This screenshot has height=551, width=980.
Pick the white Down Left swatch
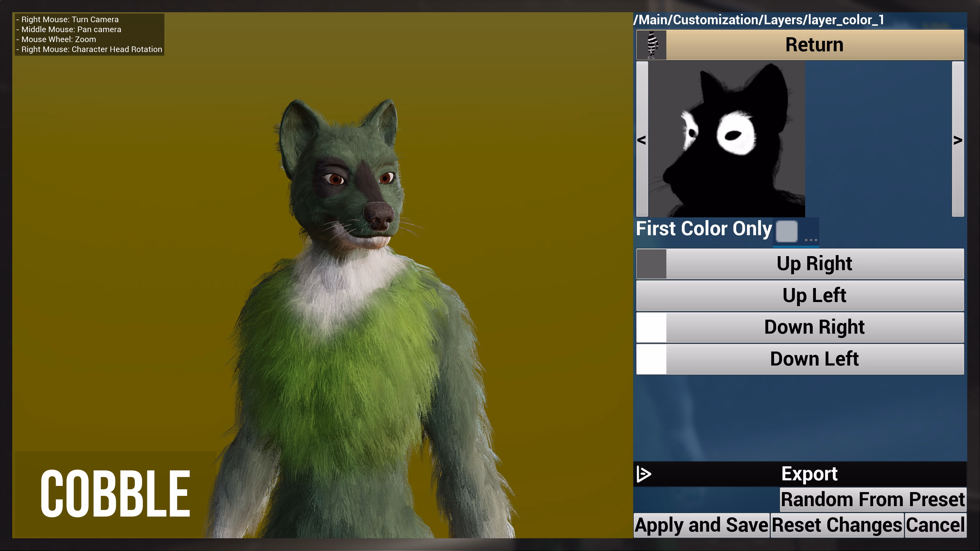[x=651, y=359]
